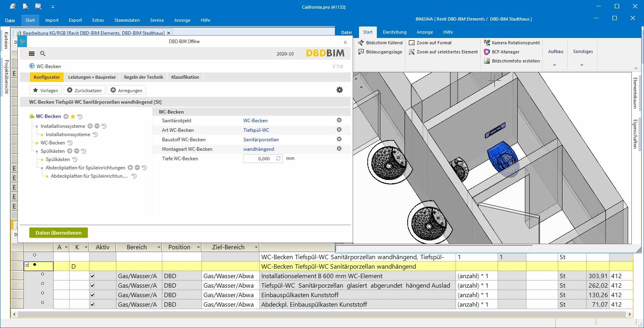The width and height of the screenshot is (644, 328).
Task: Collapse the BIM2AVA ribbon with chevron
Action: [636, 68]
